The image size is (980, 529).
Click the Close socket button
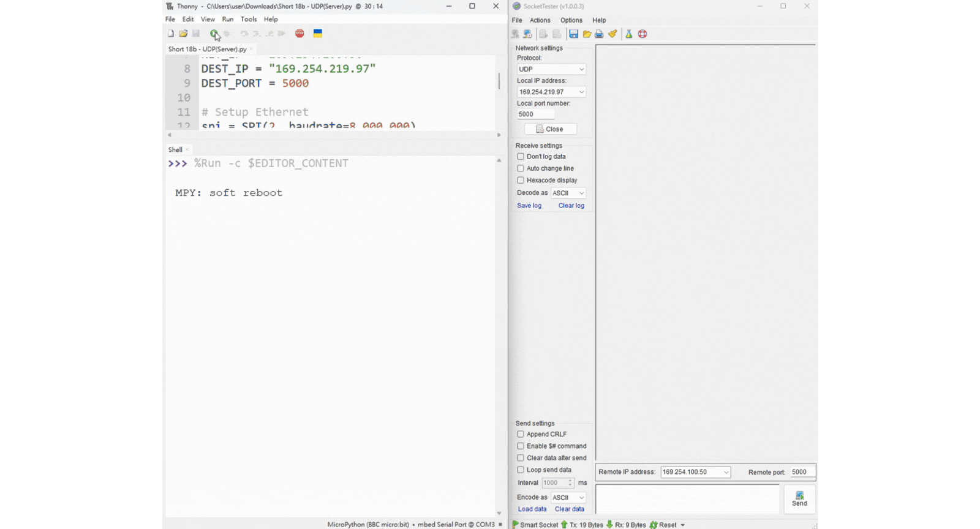tap(551, 129)
